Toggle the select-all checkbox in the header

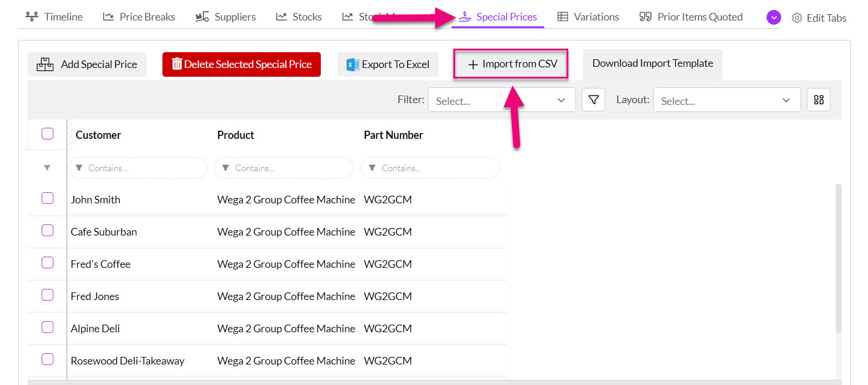(x=48, y=134)
